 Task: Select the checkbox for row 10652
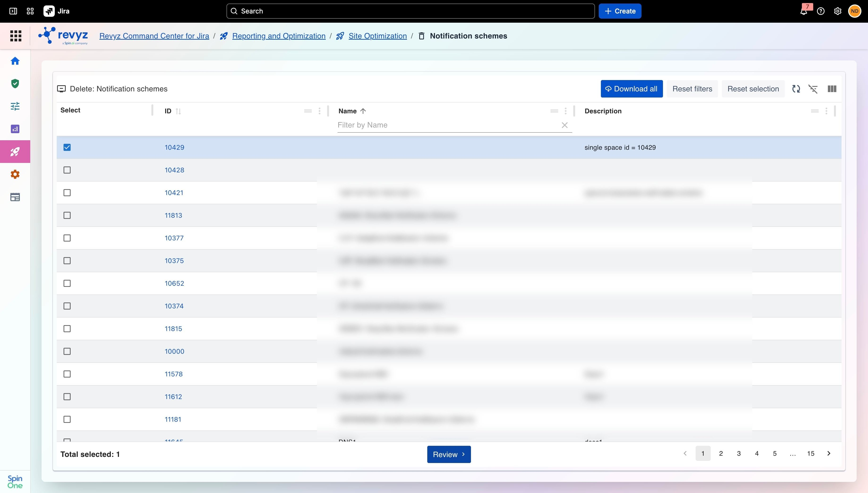pos(67,283)
